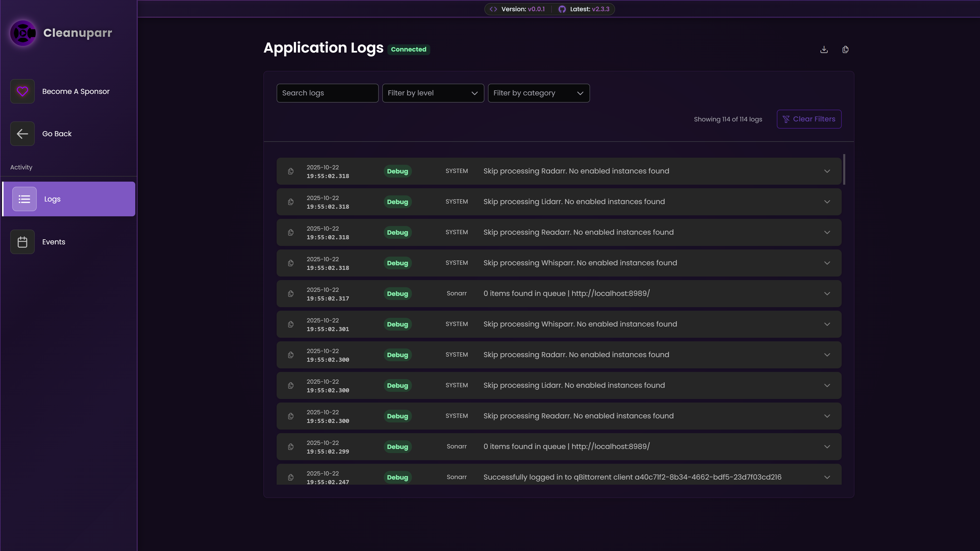Click the Cleanuparr logo icon
This screenshot has width=980, height=551.
[23, 33]
